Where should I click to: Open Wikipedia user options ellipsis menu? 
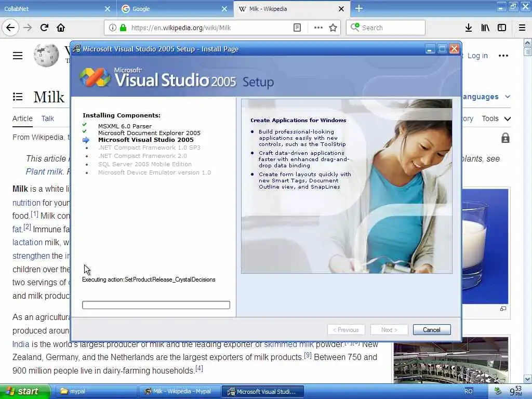(x=503, y=56)
